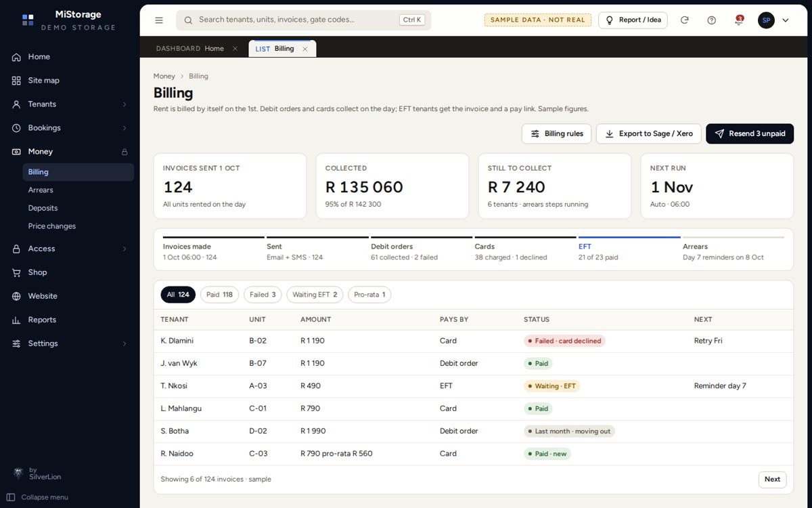This screenshot has height=508, width=812.
Task: Show Pro-rata 1 invoices
Action: [369, 295]
